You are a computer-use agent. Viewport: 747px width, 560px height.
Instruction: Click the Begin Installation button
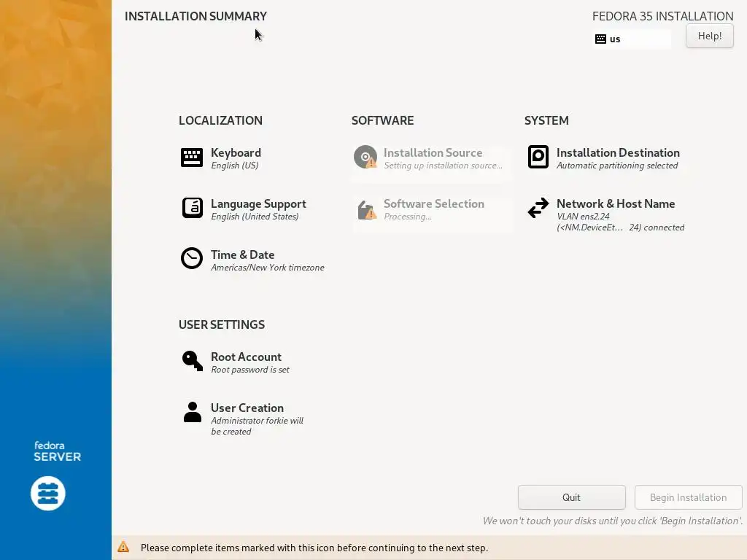[x=689, y=497]
